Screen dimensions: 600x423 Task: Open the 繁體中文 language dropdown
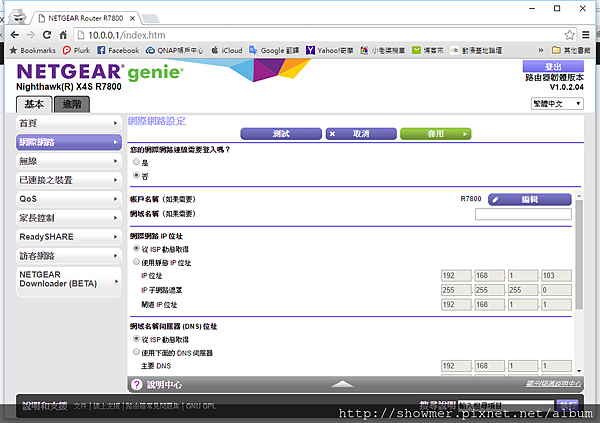(x=557, y=103)
